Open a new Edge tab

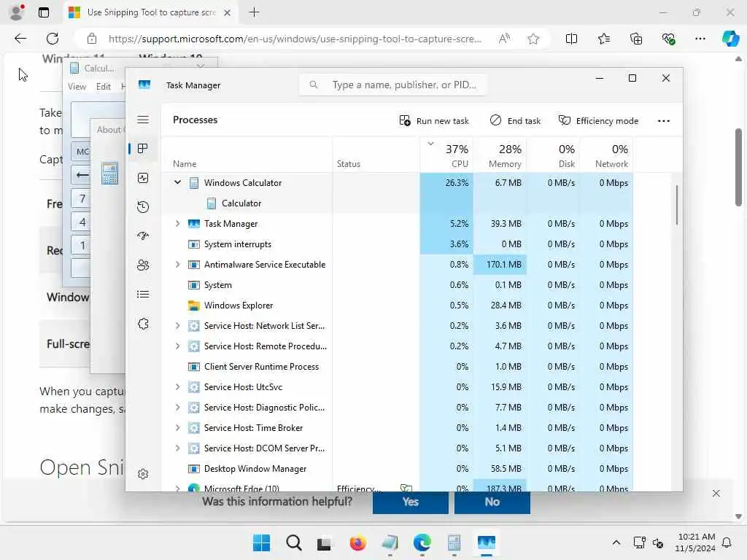pos(255,12)
